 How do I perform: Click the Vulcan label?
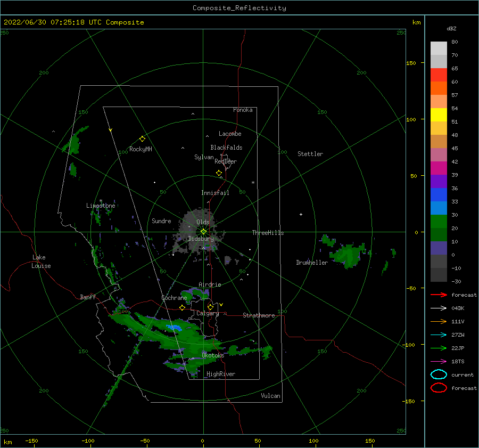(270, 396)
